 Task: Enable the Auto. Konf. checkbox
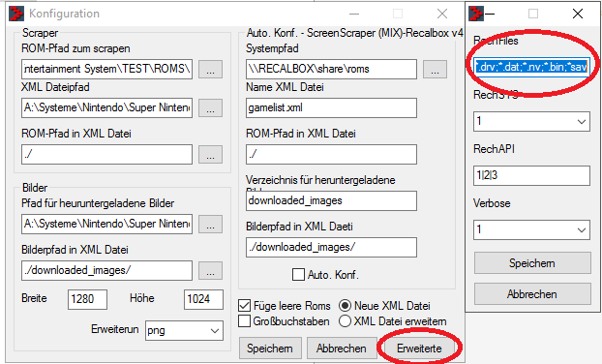click(298, 275)
